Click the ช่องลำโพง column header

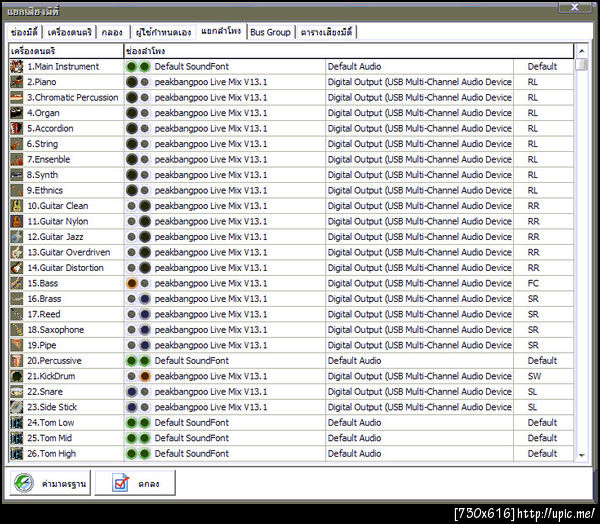[349, 51]
